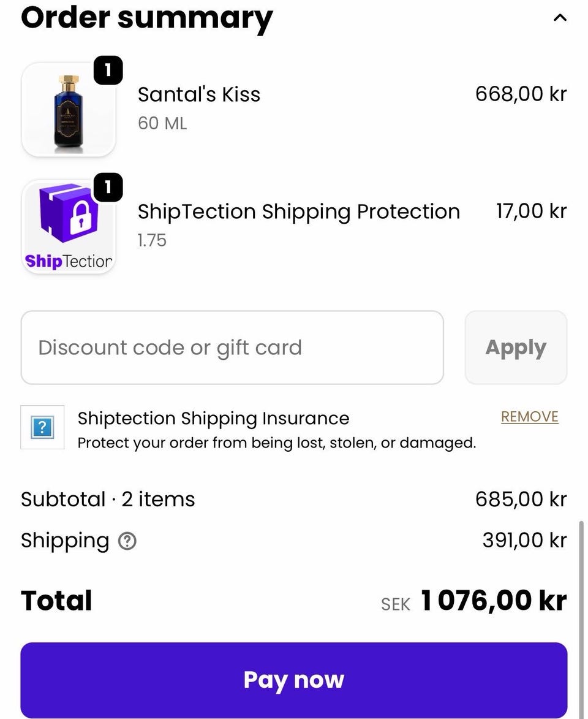Click the Shiptection Shipping Insurance question icon

coord(42,427)
